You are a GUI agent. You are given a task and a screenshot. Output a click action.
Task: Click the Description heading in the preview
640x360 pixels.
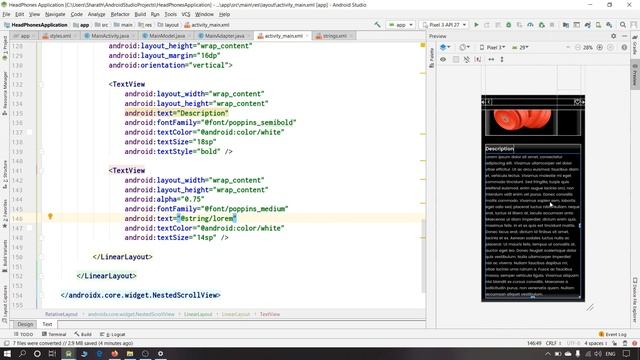point(500,149)
